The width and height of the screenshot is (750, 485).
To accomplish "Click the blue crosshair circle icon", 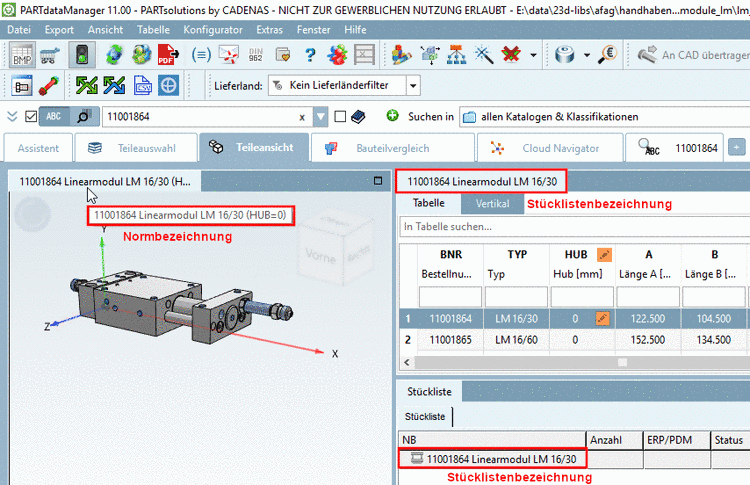I will click(x=168, y=86).
